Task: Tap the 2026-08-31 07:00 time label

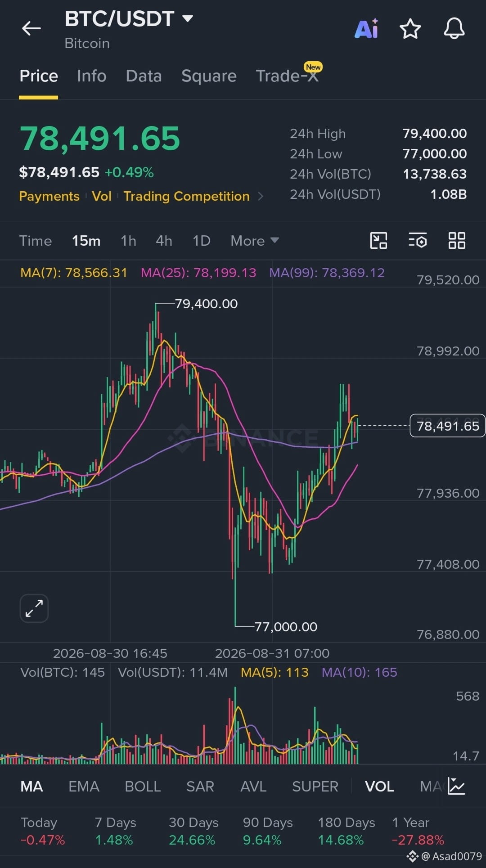Action: click(x=272, y=653)
